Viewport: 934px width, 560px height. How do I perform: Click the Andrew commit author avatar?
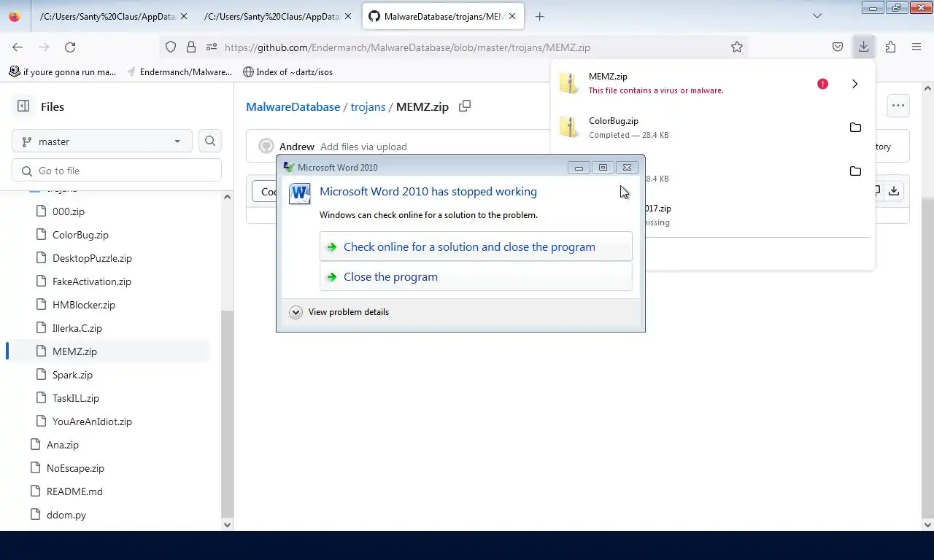pos(266,147)
